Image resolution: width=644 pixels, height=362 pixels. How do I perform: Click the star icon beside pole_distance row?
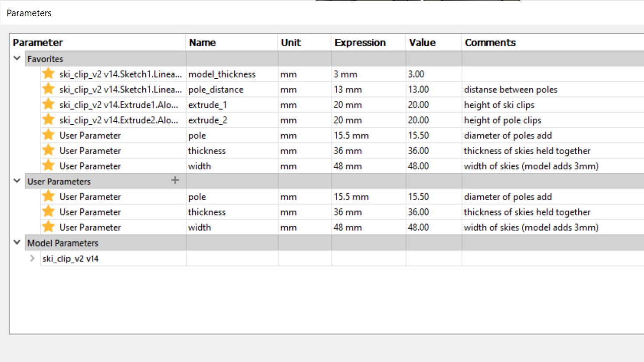[48, 89]
